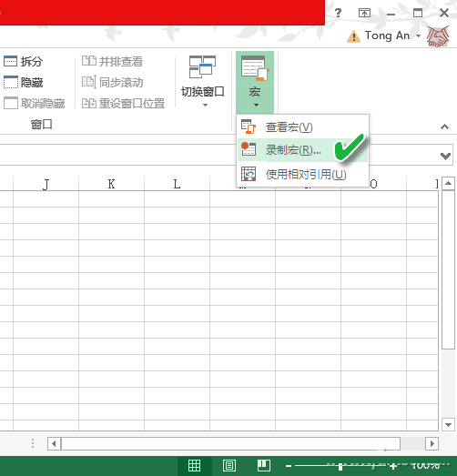The width and height of the screenshot is (457, 476).
Task: Click the vertical scrollbar thumb
Action: (x=448, y=270)
